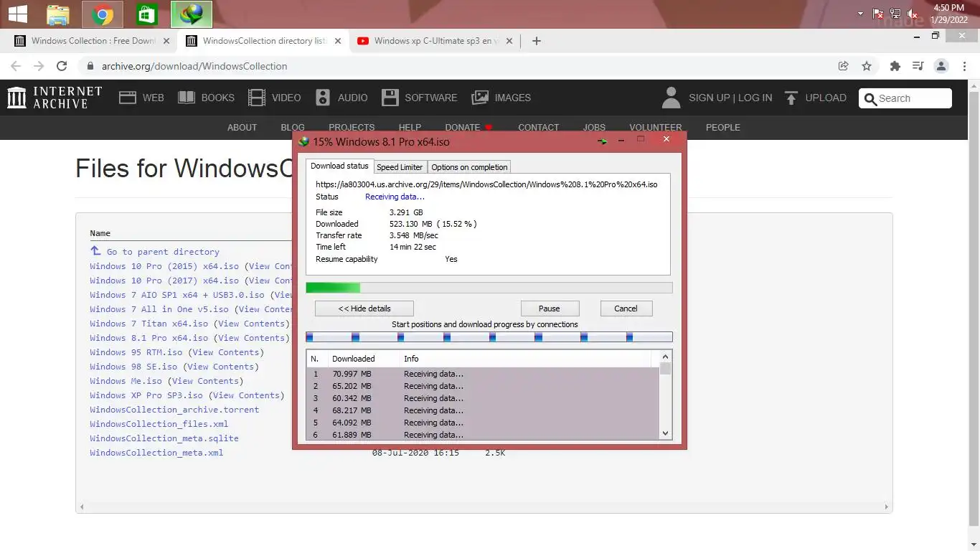
Task: Open the Chrome extensions puzzle icon
Action: tap(895, 66)
